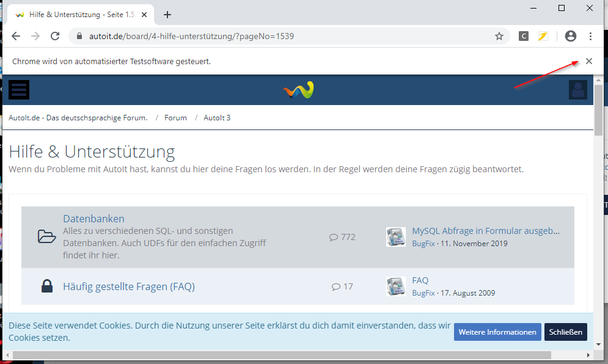The width and height of the screenshot is (608, 364).
Task: Open the Datenbanken subforum
Action: coord(93,219)
